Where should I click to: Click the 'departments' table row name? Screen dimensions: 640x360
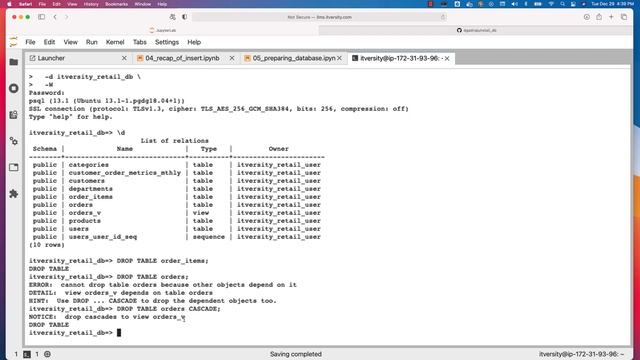(x=91, y=189)
